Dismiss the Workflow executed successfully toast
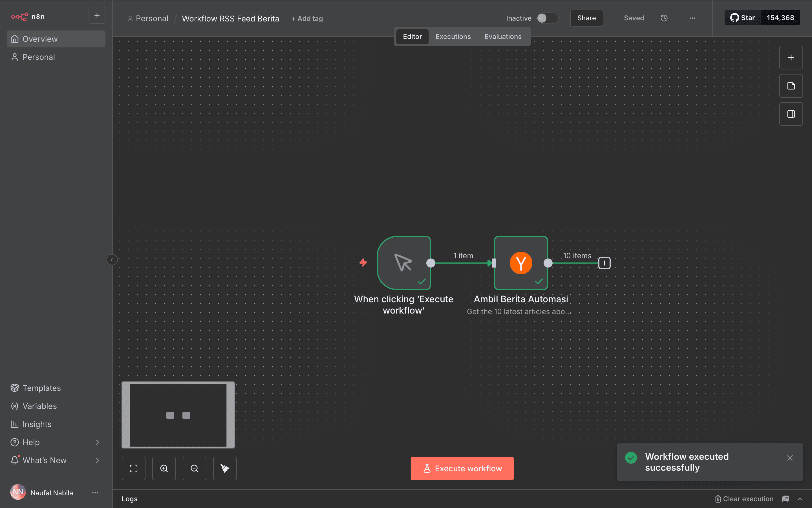812x508 pixels. click(790, 458)
